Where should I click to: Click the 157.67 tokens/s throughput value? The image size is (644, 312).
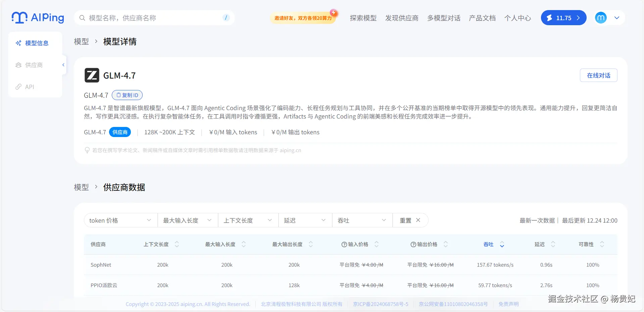click(x=495, y=265)
